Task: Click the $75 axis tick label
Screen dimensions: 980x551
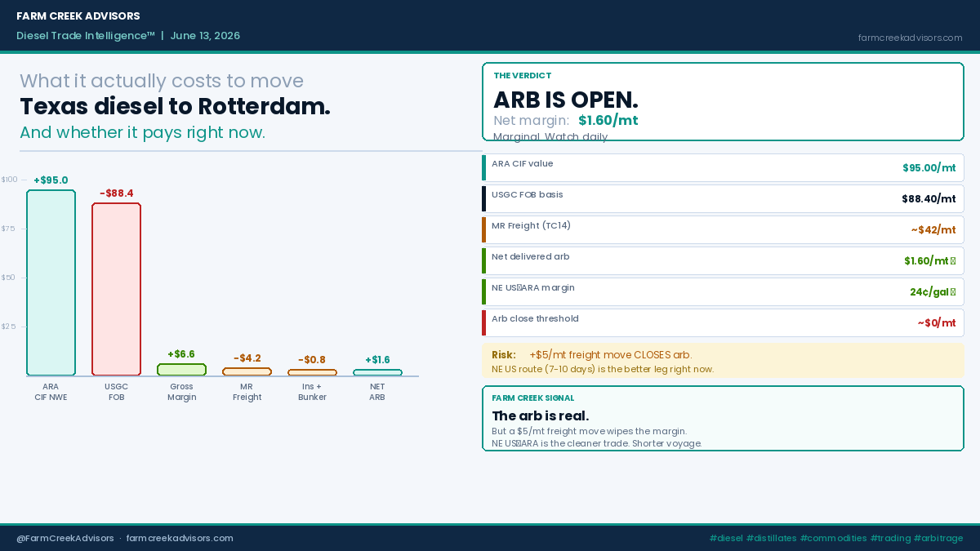Action: (8, 229)
